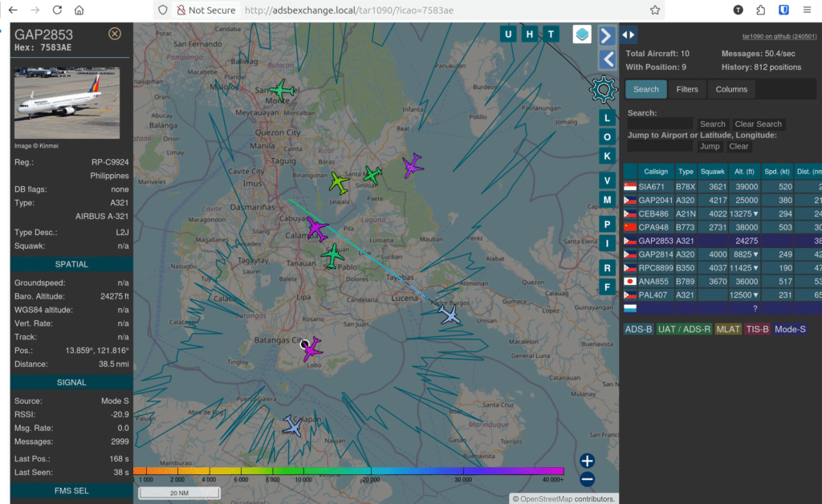This screenshot has height=504, width=822.
Task: Toggle the P map button
Action: pos(608,224)
